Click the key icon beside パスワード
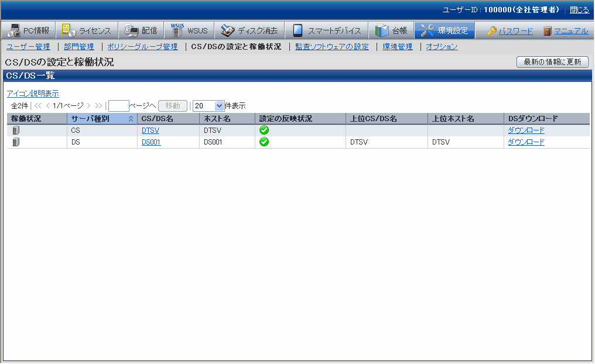Viewport: 595px width, 364px height. pos(492,30)
